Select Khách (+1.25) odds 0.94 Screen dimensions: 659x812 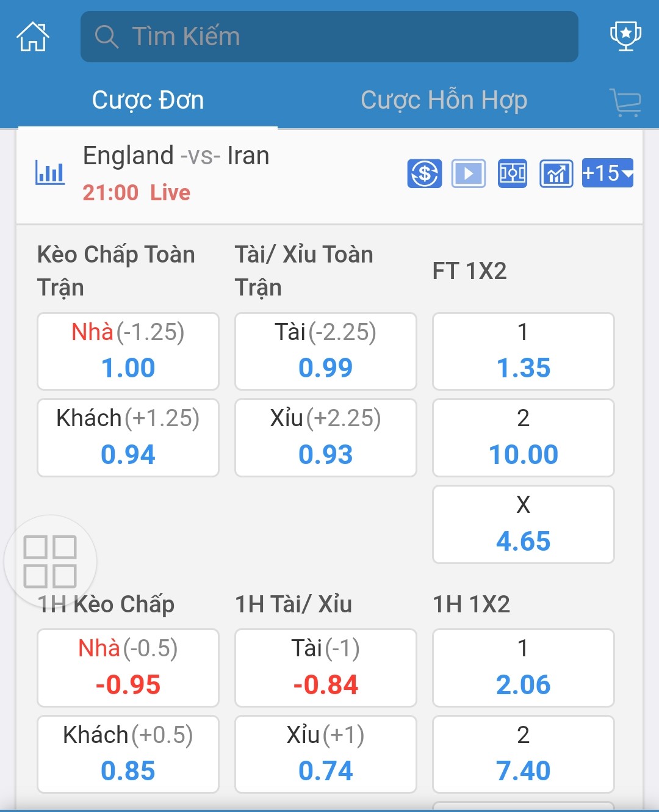point(128,437)
